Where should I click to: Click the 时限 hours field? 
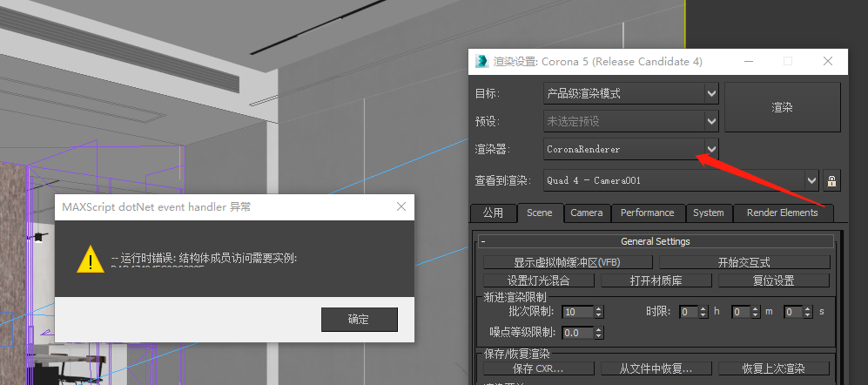click(x=690, y=312)
